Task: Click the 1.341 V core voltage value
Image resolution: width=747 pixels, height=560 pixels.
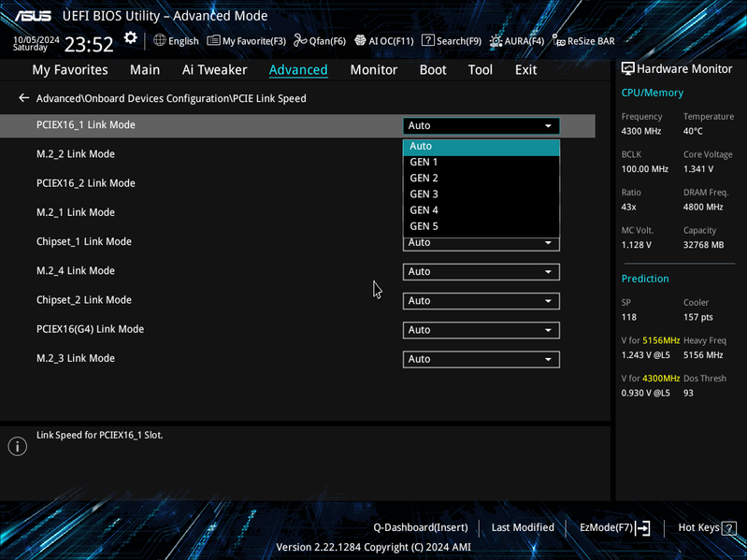Action: (698, 169)
